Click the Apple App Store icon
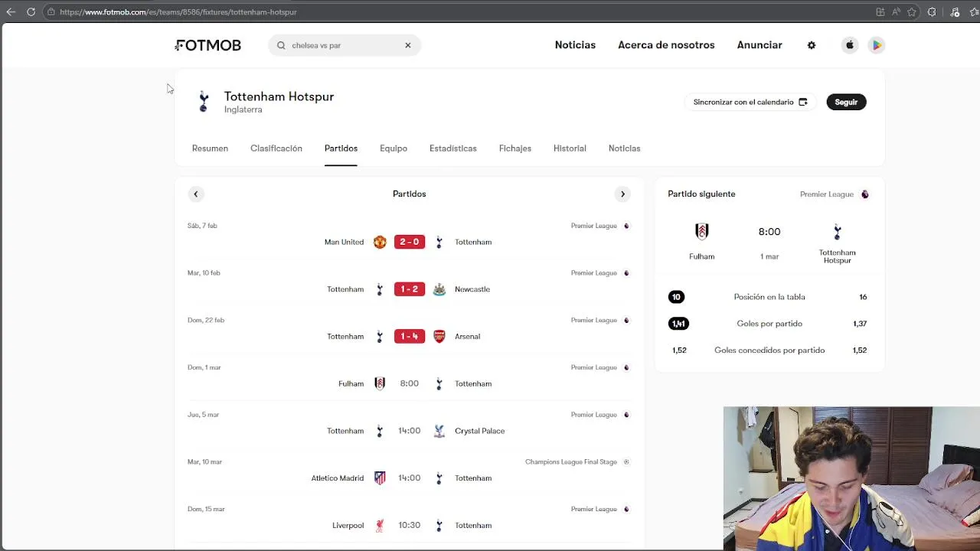Screen dimensions: 980x551 (x=850, y=45)
